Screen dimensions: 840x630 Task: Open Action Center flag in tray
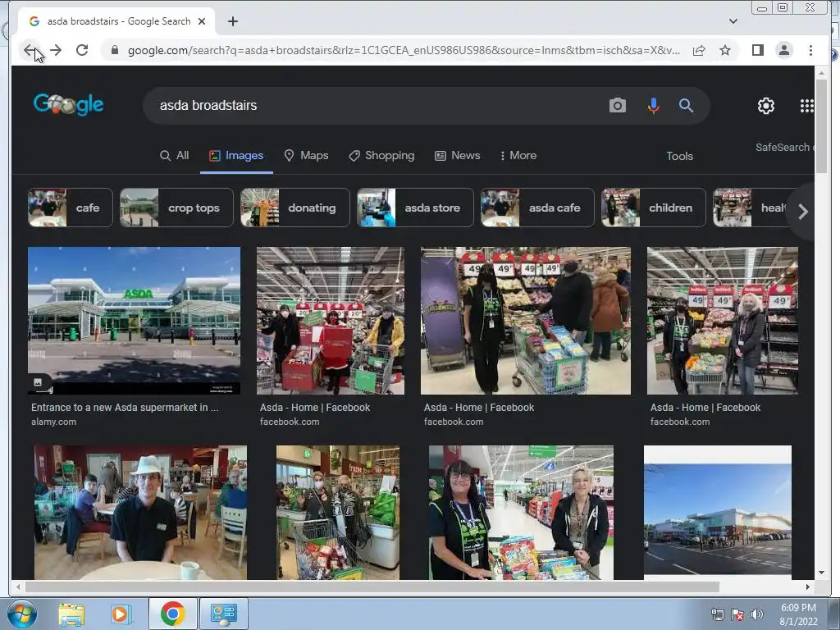pos(737,614)
